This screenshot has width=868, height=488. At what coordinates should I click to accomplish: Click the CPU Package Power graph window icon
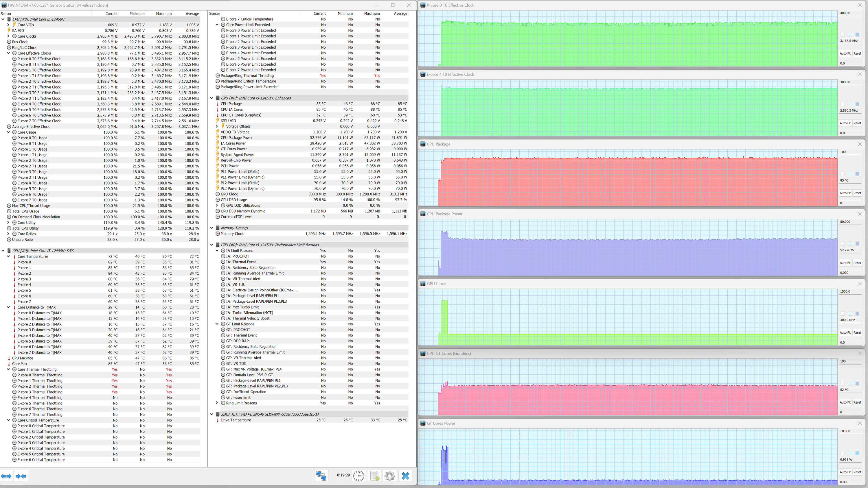(x=423, y=214)
